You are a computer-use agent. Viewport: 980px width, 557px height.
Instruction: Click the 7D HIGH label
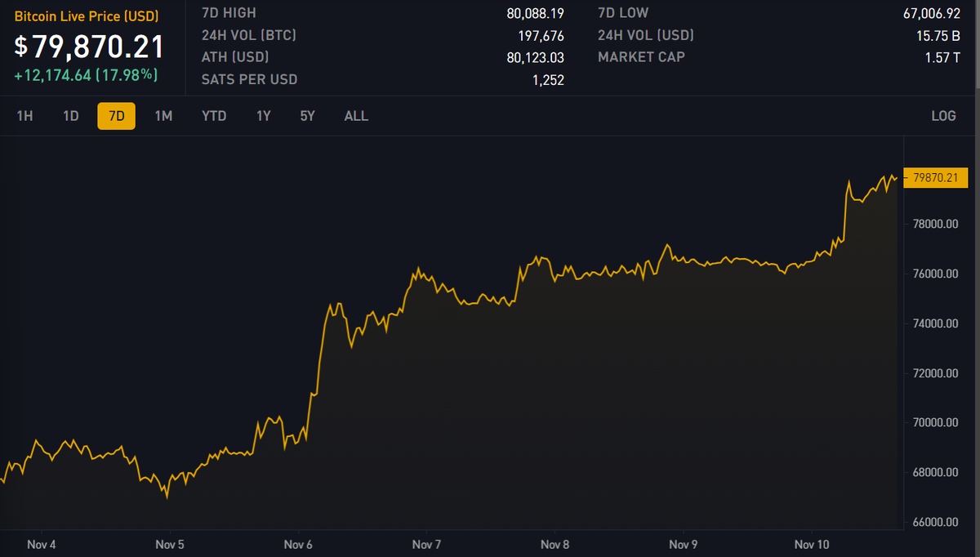click(x=229, y=13)
